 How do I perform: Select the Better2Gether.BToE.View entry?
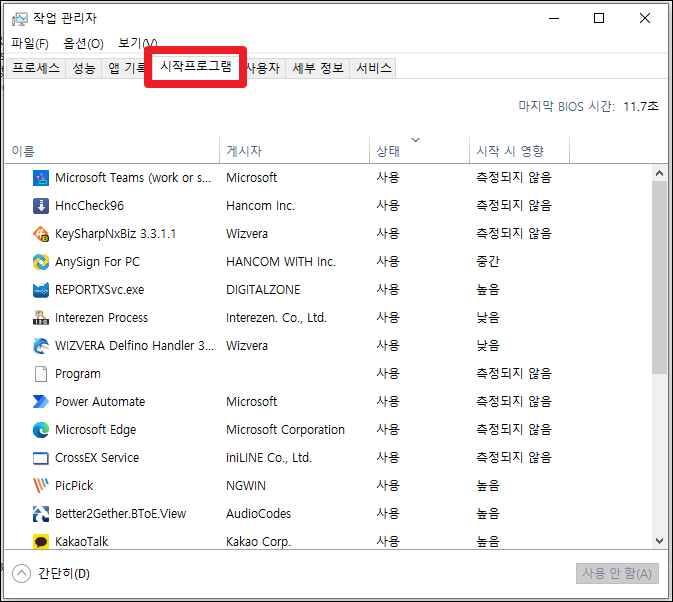[121, 514]
